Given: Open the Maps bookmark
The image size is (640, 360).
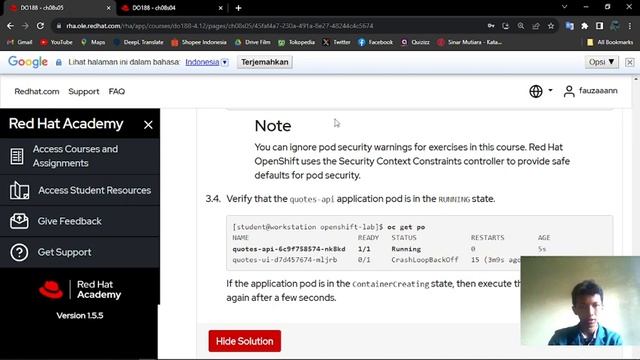Looking at the screenshot, I should (93, 42).
